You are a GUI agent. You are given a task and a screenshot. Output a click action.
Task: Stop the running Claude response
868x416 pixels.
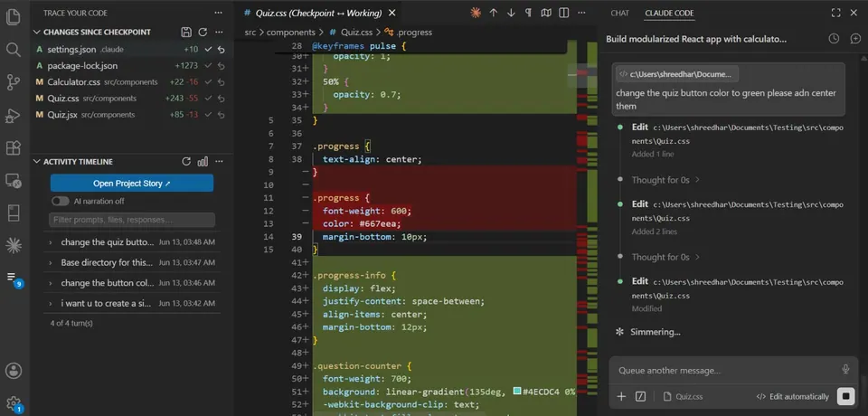point(846,396)
